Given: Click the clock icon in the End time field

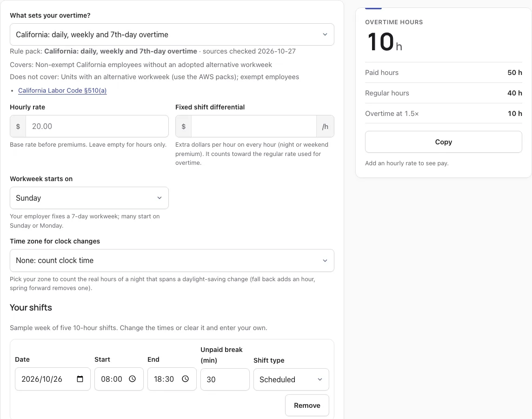Looking at the screenshot, I should [x=185, y=379].
